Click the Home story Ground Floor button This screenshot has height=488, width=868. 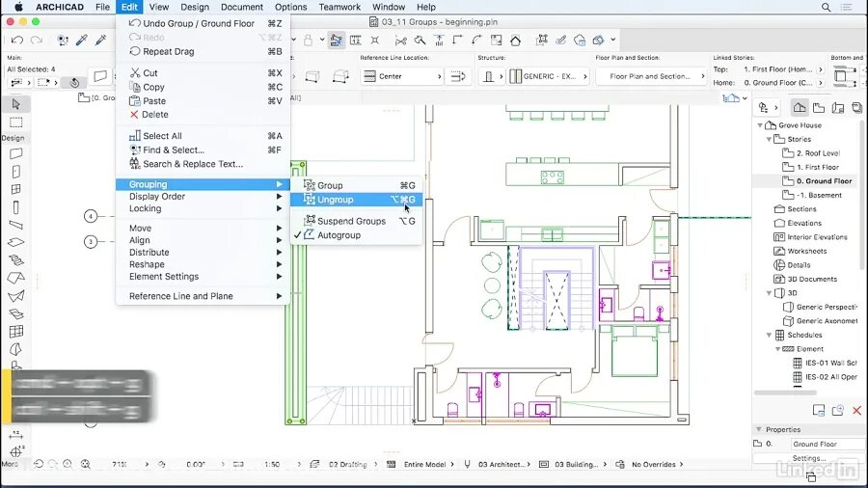[x=783, y=82]
